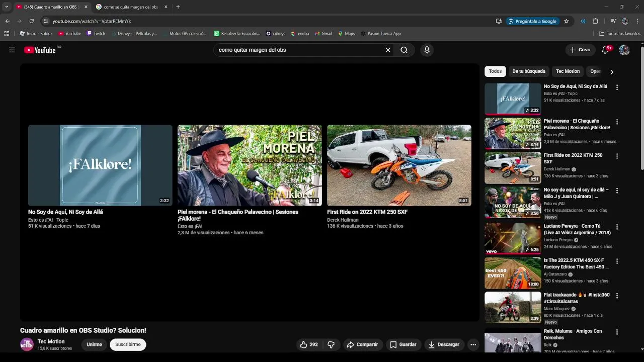Open Inicio - Roblox bookmark

(36, 34)
